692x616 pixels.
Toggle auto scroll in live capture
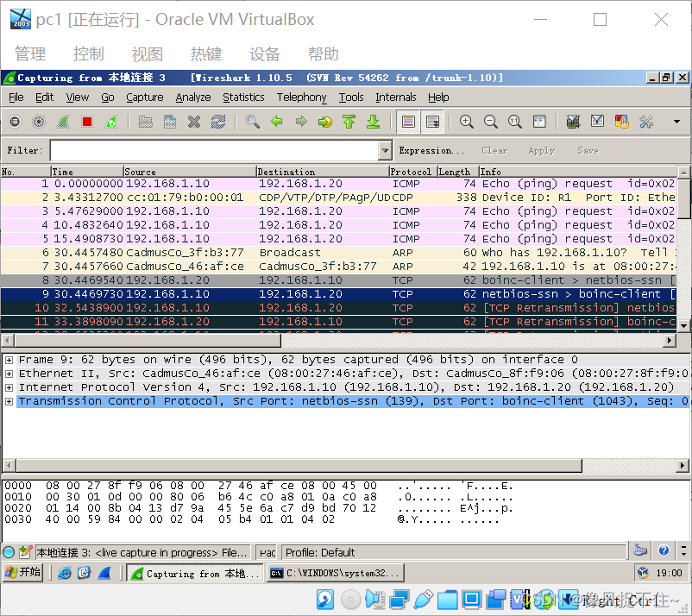click(432, 122)
